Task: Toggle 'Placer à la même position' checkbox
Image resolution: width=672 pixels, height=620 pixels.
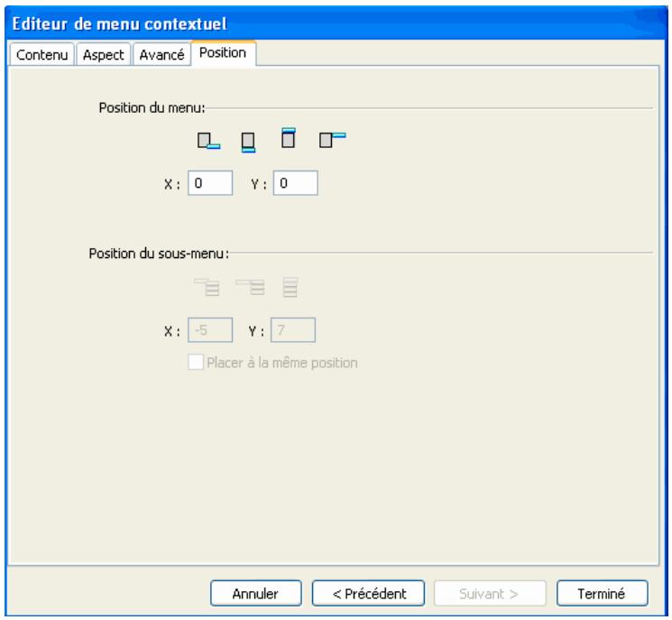Action: click(x=196, y=362)
